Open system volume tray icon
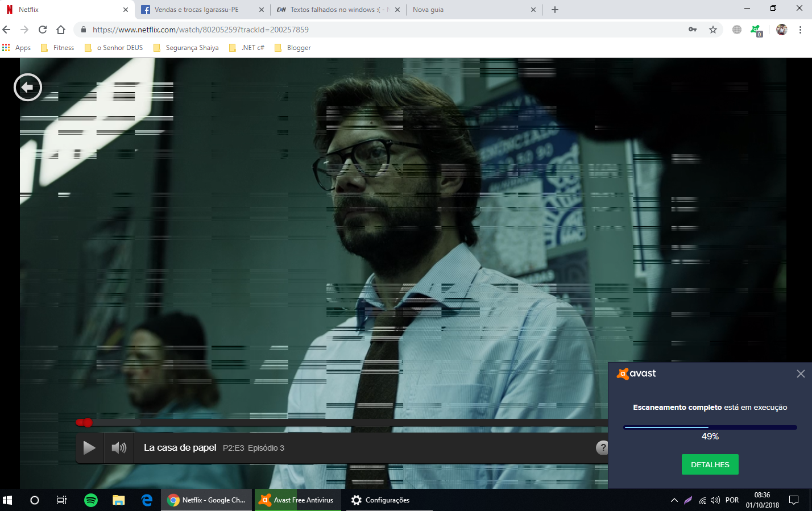 tap(715, 500)
